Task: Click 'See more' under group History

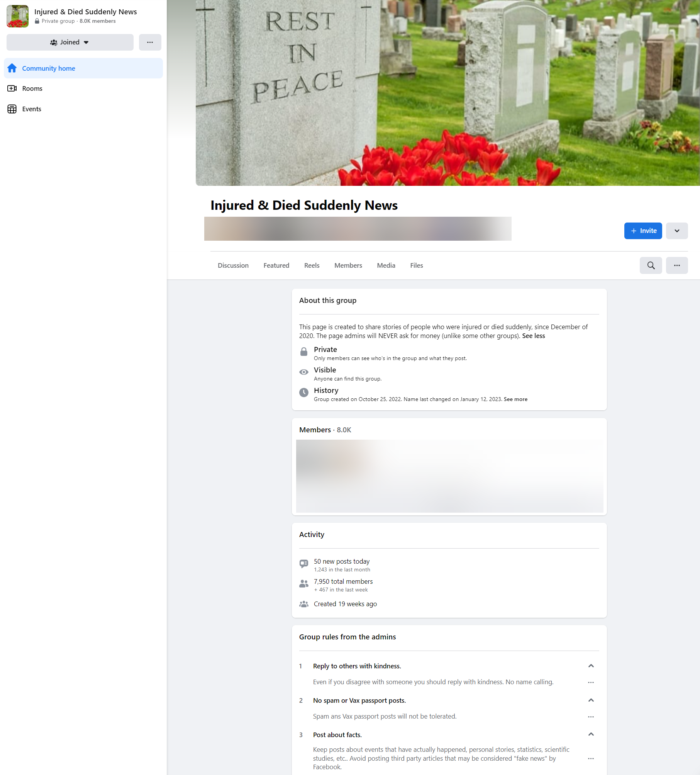Action: tap(515, 399)
